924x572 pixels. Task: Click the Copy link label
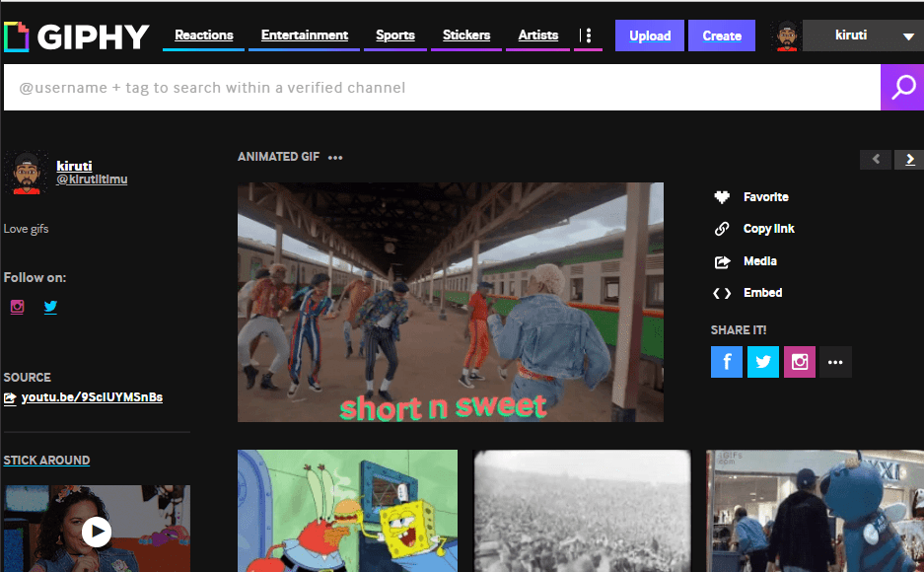click(768, 229)
